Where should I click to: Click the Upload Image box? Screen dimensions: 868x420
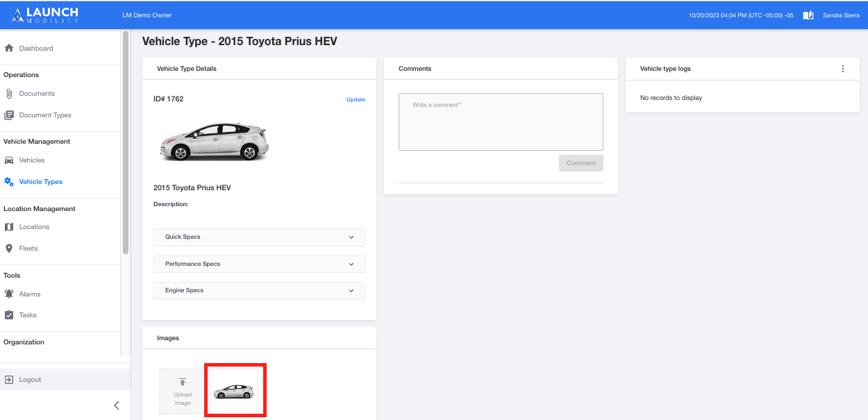[183, 392]
